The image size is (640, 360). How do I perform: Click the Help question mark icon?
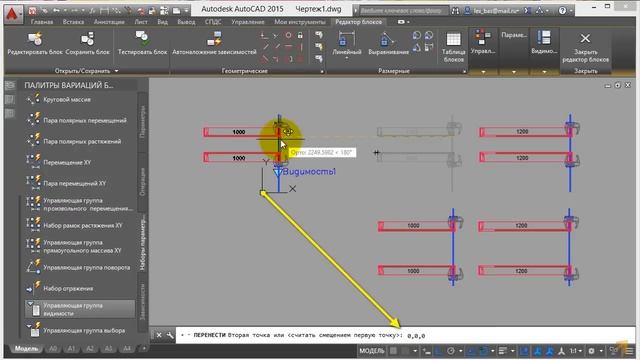562,11
